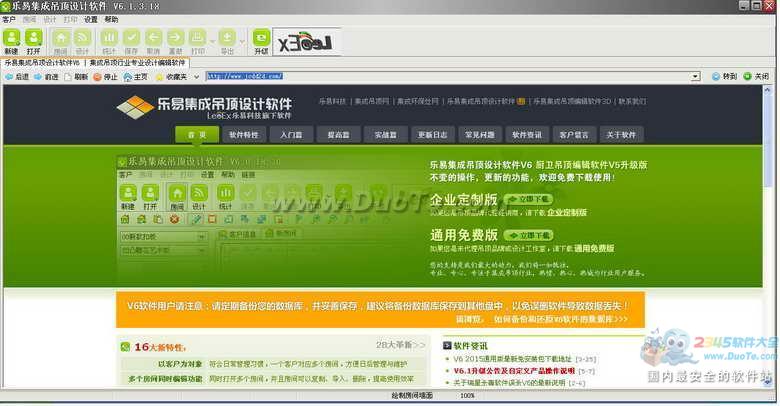Open the address bar history dropdown
This screenshot has width=780, height=406.
point(695,77)
